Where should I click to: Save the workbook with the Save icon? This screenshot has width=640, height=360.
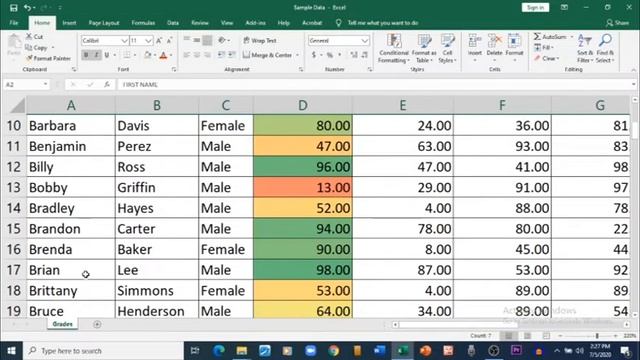(13, 8)
